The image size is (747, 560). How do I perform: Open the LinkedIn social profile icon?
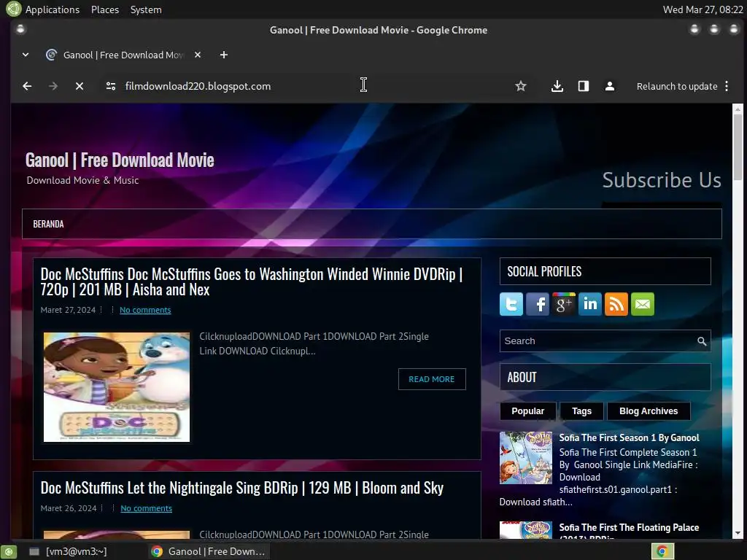coord(589,304)
